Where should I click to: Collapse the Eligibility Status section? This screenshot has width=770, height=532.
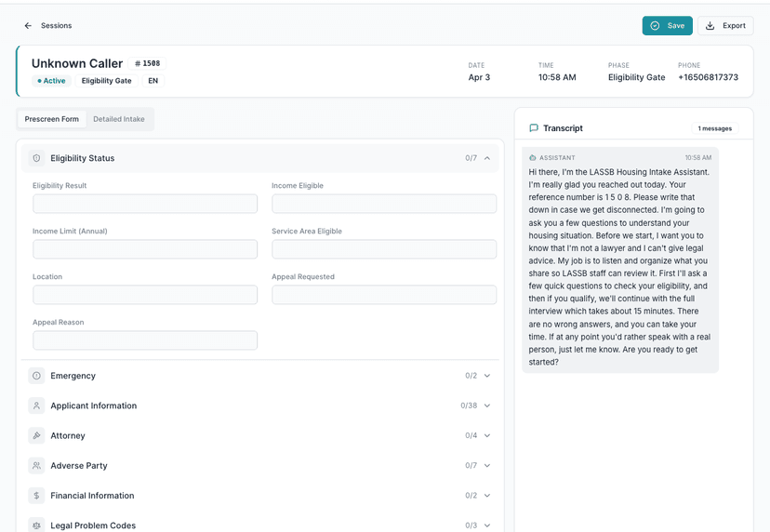coord(487,158)
